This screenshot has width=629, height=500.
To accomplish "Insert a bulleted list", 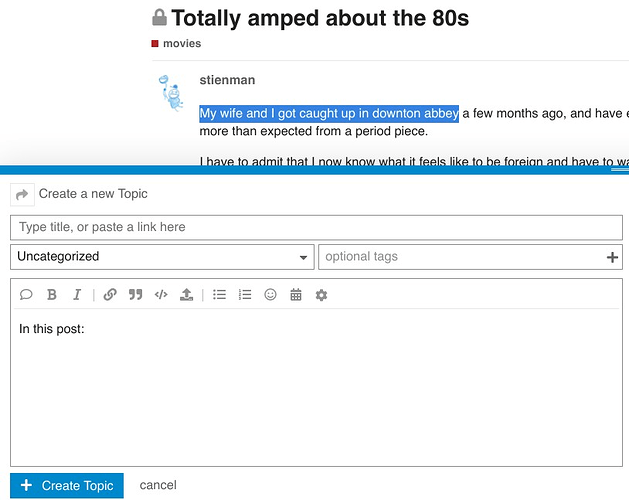I will [x=219, y=295].
